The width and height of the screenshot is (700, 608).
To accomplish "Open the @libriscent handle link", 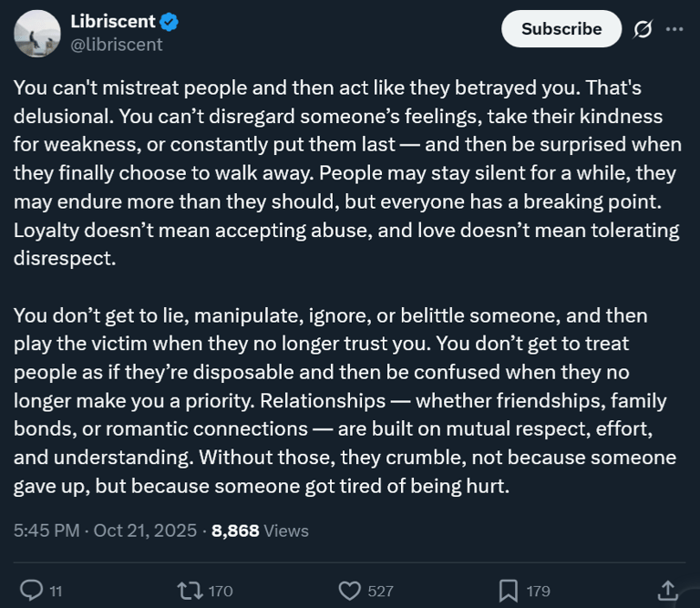I will coord(116,44).
